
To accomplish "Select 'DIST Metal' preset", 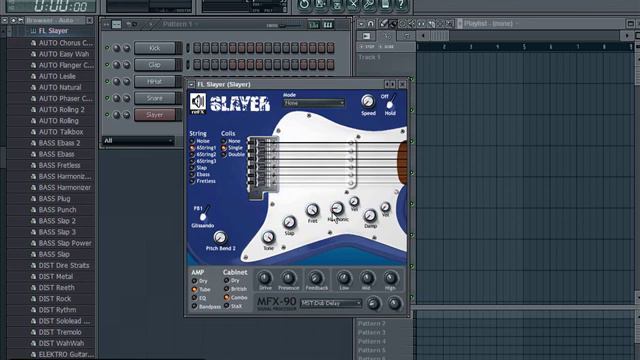I will [56, 276].
